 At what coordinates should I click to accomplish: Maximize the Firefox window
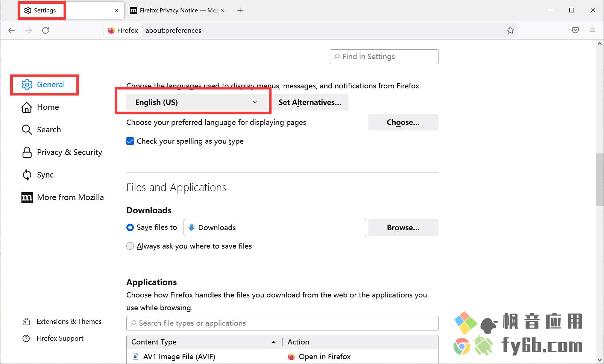(x=572, y=11)
